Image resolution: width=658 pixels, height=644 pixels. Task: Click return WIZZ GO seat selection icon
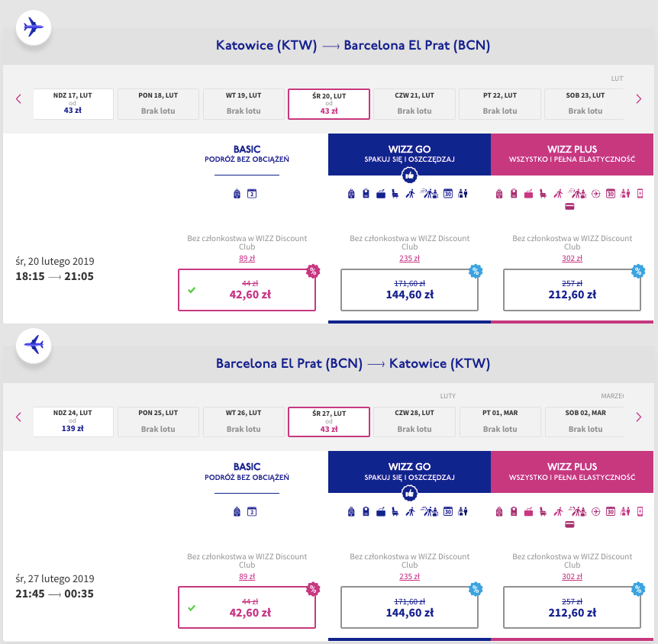[395, 512]
